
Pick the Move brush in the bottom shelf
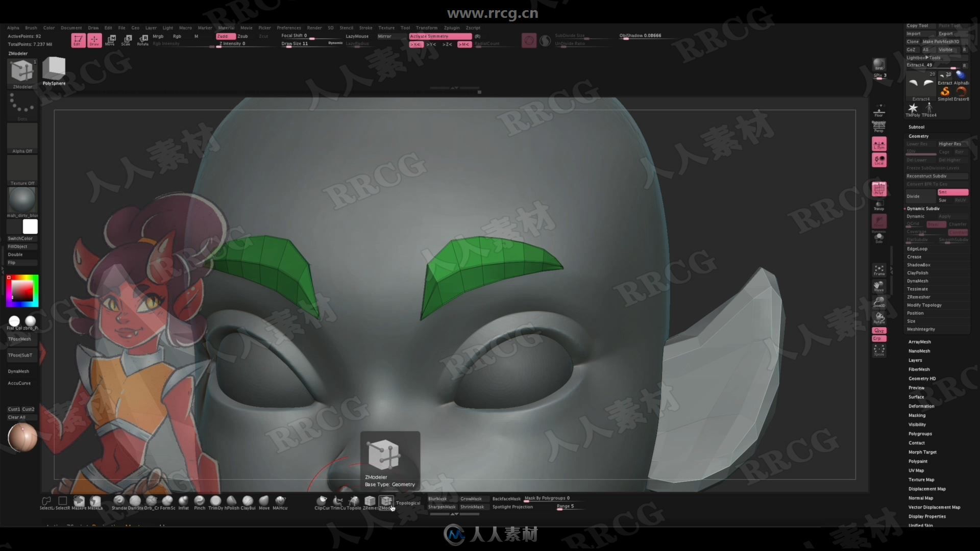pos(264,503)
